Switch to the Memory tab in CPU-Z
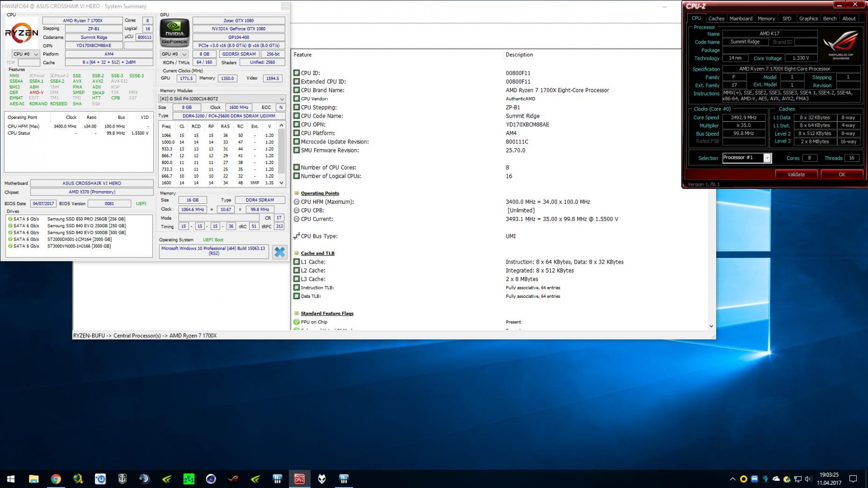Viewport: 868px width, 488px height. pyautogui.click(x=766, y=19)
